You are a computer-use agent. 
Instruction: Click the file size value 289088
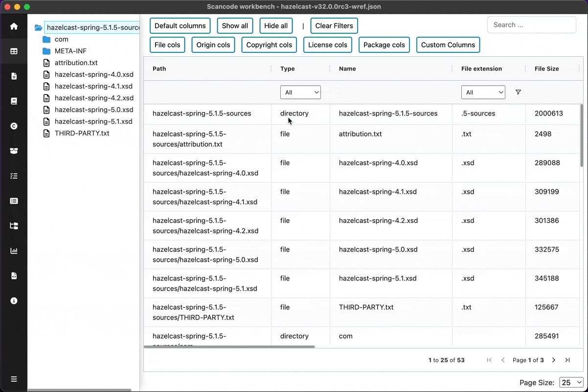pyautogui.click(x=547, y=162)
